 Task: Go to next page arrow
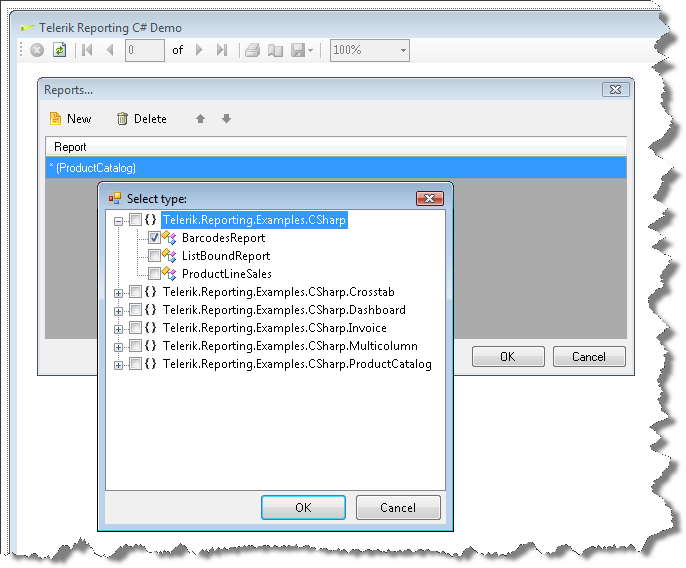point(199,50)
